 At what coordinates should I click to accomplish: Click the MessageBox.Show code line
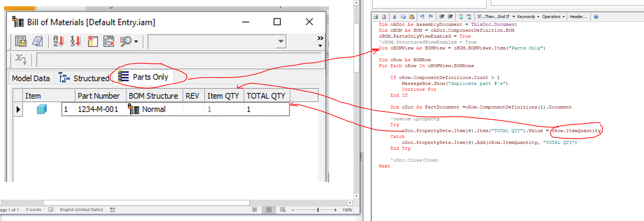click(x=455, y=83)
